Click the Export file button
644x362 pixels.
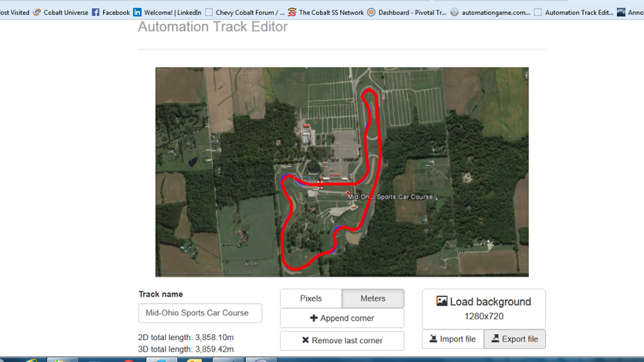515,339
